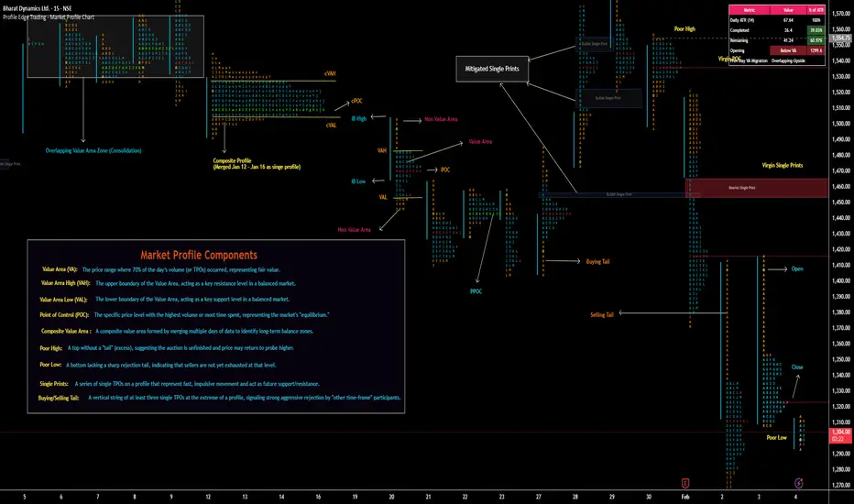Screen dimensions: 854x504
Task: Click the cVAH label
Action: 330,73
